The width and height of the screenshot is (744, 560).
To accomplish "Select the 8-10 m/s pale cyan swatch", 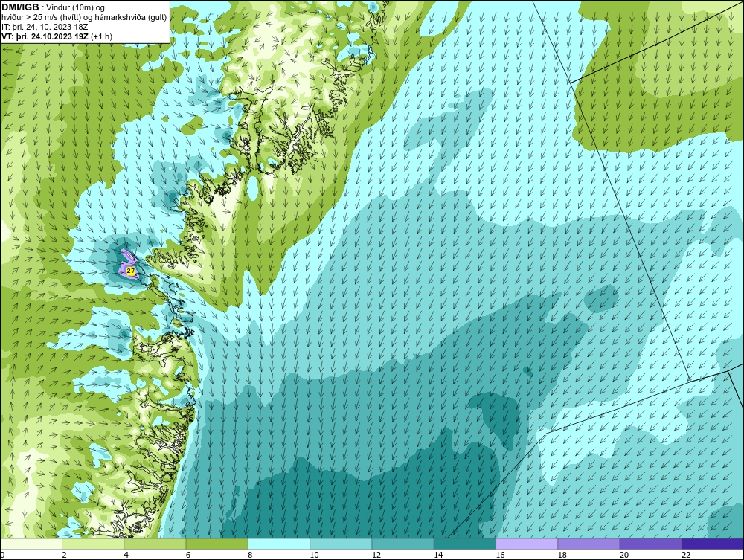I will [279, 544].
